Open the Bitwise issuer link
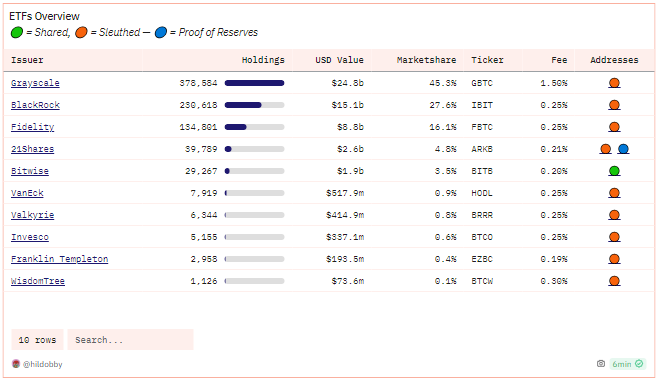 [x=30, y=171]
